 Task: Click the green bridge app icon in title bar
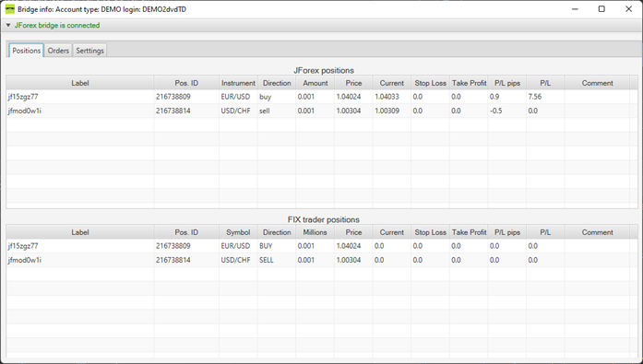coord(10,9)
